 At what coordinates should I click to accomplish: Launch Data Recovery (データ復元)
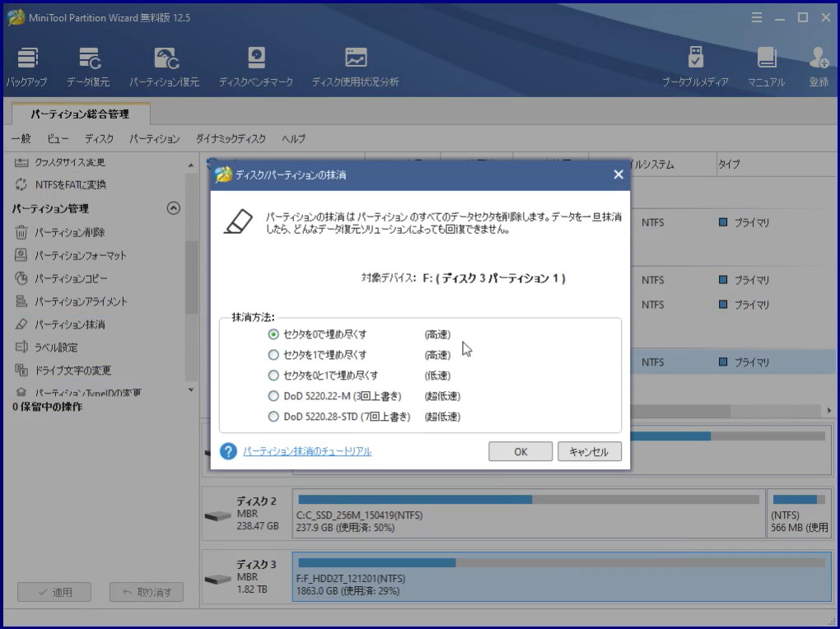click(88, 67)
